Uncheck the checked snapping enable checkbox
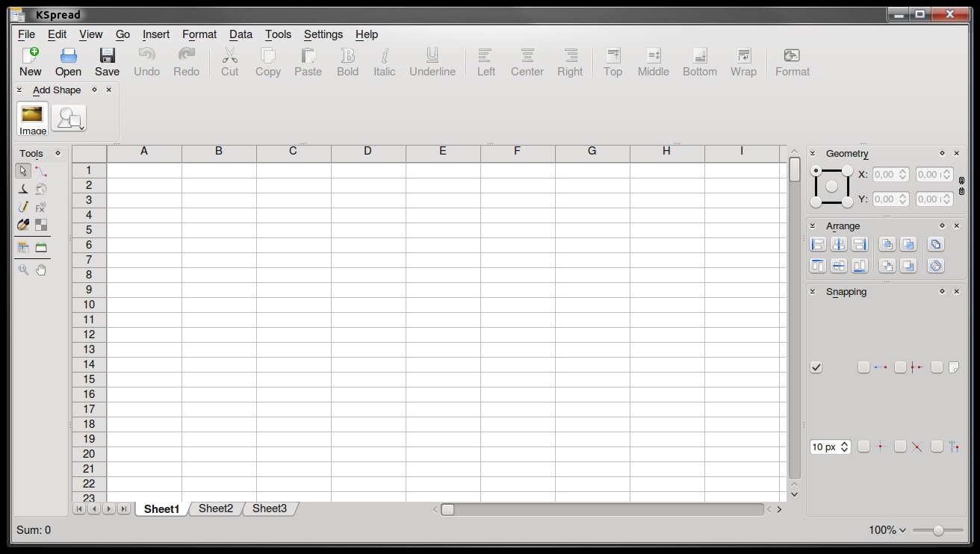This screenshot has width=980, height=554. pos(816,367)
